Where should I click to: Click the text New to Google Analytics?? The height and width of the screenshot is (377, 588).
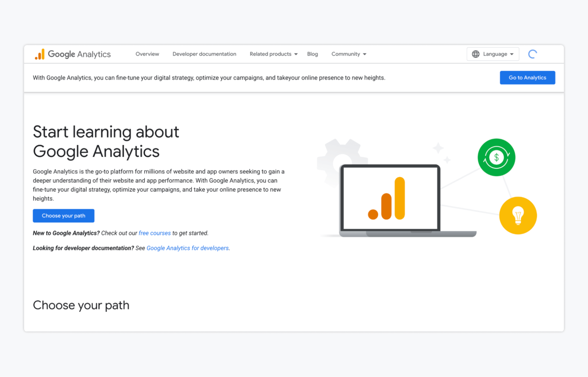point(66,233)
